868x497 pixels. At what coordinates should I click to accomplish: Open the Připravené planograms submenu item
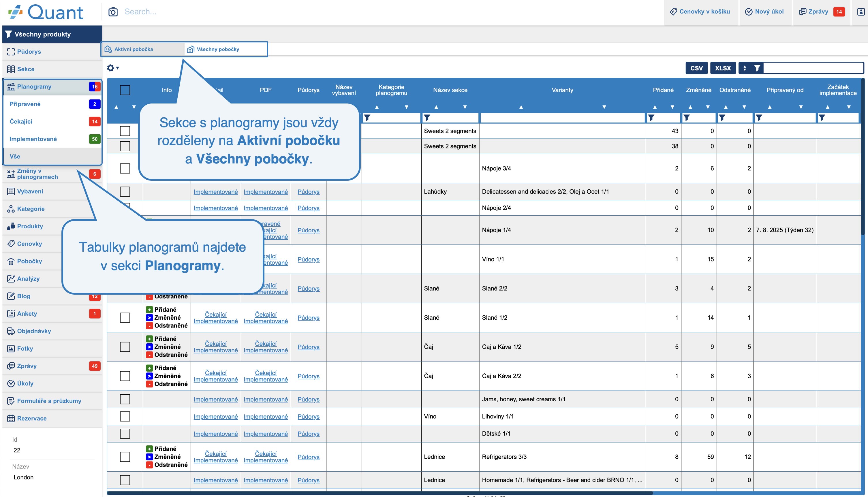click(52, 104)
